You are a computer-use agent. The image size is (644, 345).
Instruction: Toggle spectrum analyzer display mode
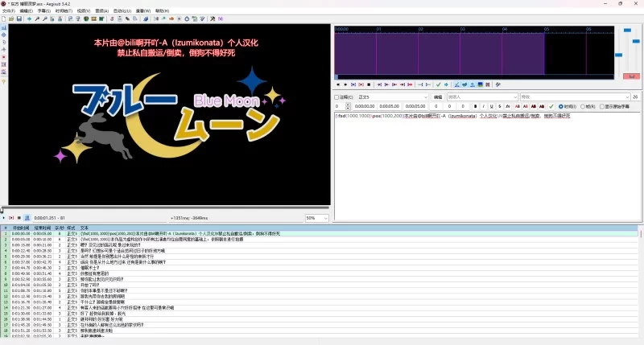[x=480, y=84]
